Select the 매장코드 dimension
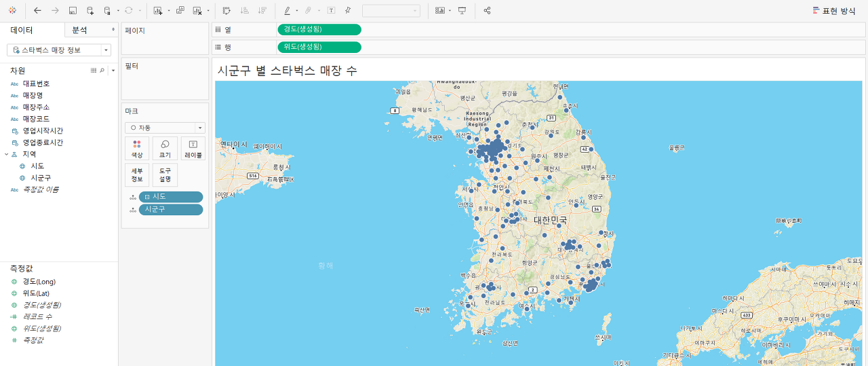This screenshot has width=868, height=366. click(x=36, y=119)
